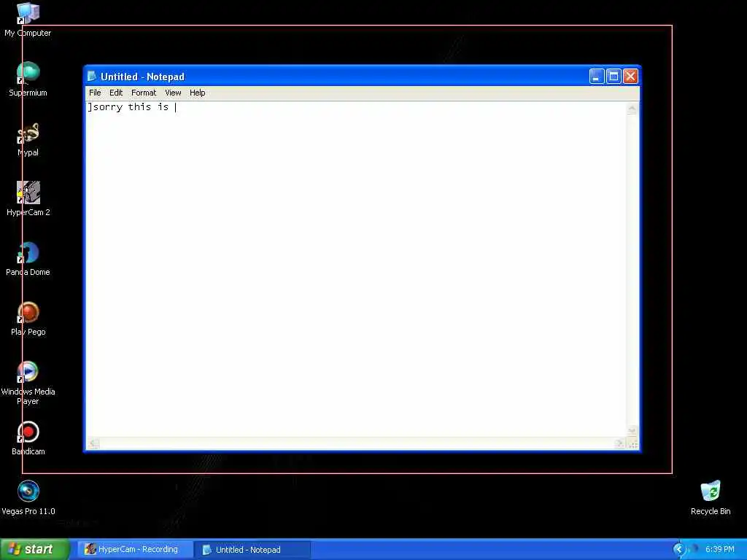Click inside the Notepad text area
The height and width of the screenshot is (560, 747).
coord(355,269)
